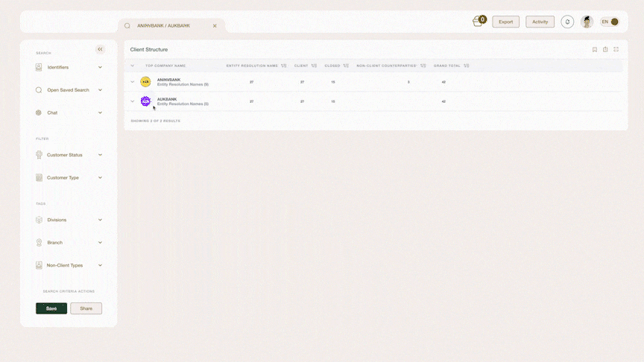Collapse the sidebar with the double-chevron button
The height and width of the screenshot is (362, 644).
click(x=100, y=49)
